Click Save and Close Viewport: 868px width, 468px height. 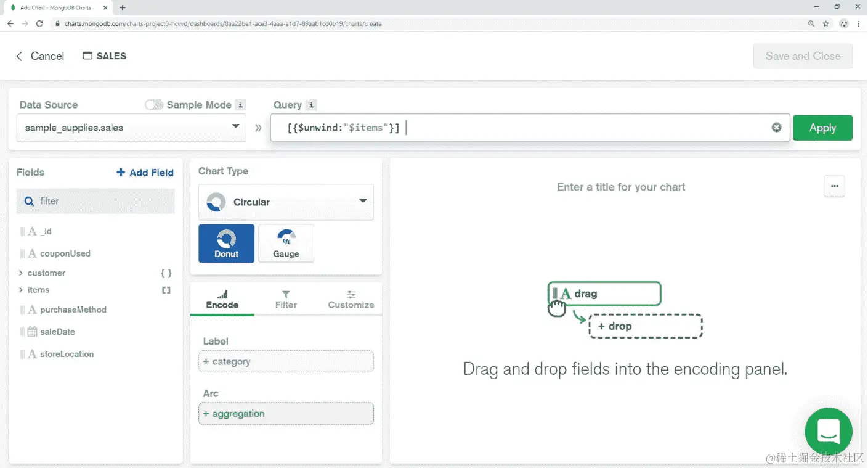pyautogui.click(x=803, y=56)
